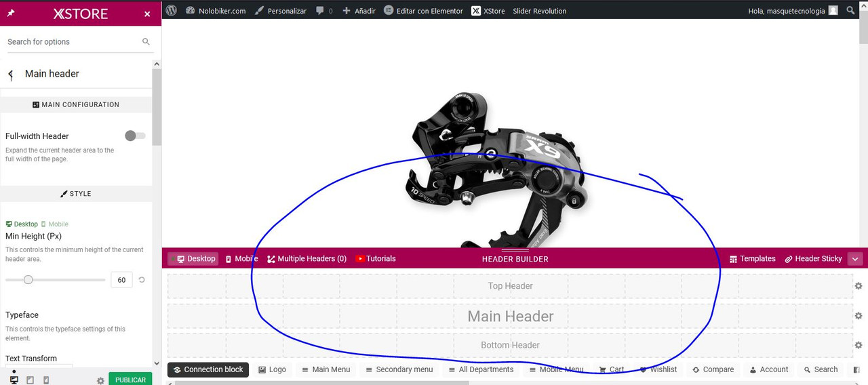This screenshot has height=385, width=868.
Task: Open the comments bubble in admin bar
Action: (x=324, y=10)
